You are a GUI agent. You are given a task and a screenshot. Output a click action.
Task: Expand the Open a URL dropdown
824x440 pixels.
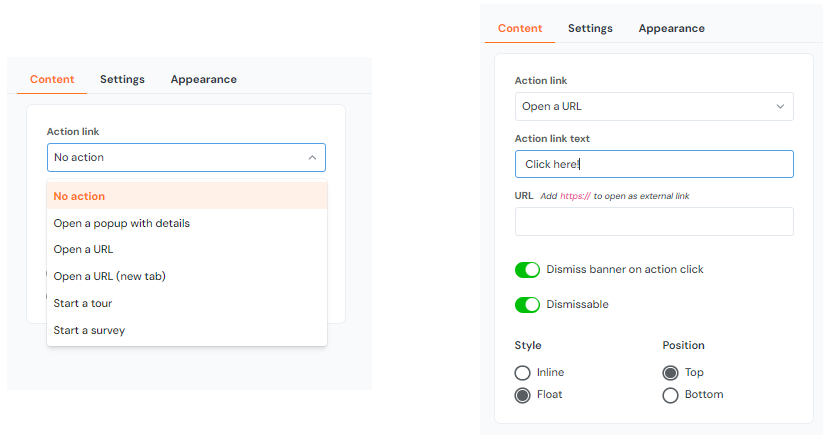point(780,106)
